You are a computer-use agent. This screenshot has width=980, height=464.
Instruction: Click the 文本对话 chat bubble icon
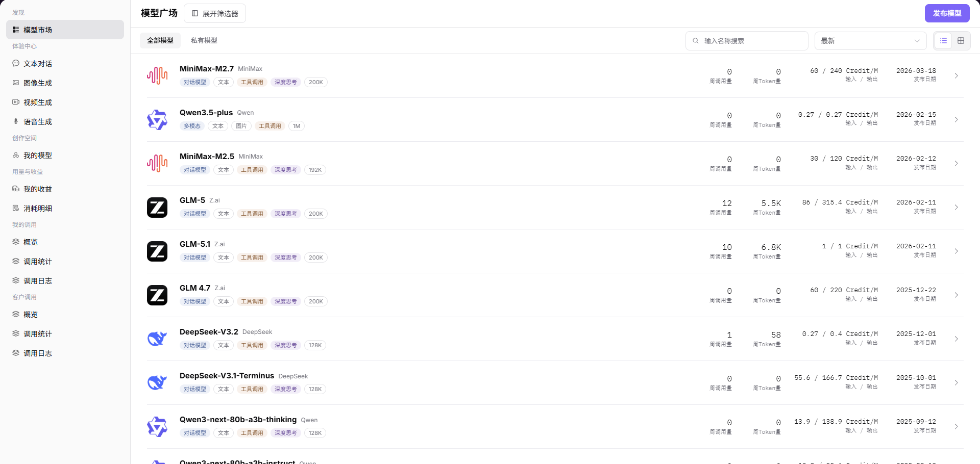[x=16, y=63]
